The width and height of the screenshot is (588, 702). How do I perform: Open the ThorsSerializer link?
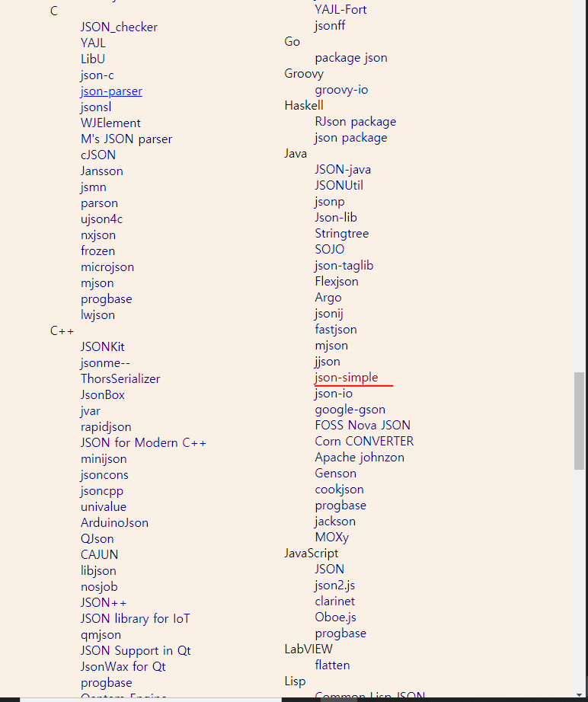coord(120,379)
